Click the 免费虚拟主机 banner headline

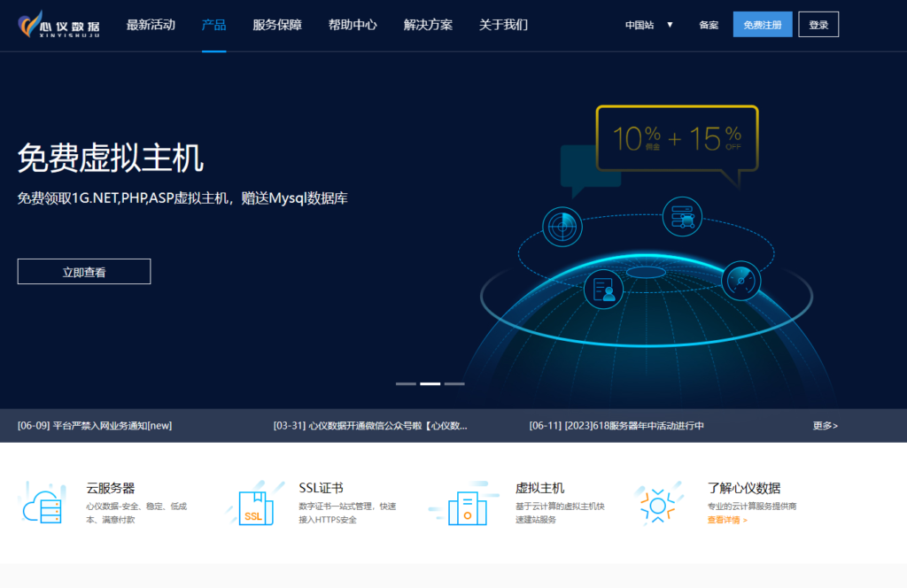click(x=111, y=158)
